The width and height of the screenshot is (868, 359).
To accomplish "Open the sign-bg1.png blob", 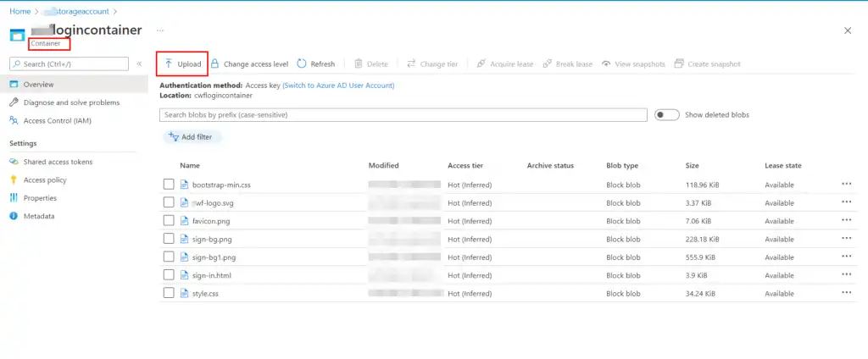I will point(214,257).
